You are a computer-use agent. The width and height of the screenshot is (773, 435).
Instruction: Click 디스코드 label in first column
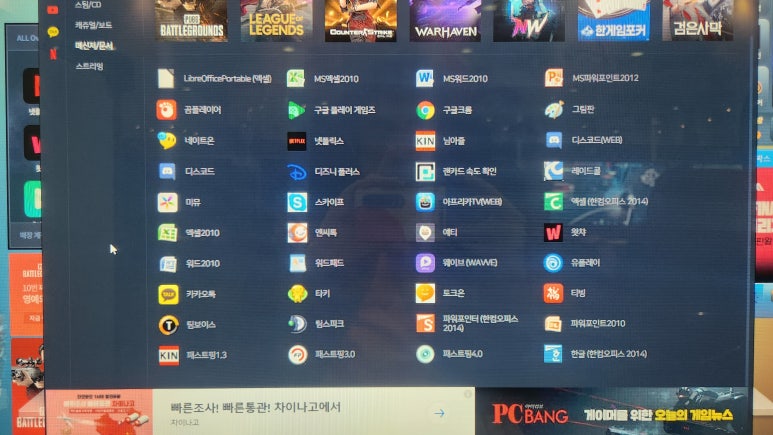click(200, 172)
